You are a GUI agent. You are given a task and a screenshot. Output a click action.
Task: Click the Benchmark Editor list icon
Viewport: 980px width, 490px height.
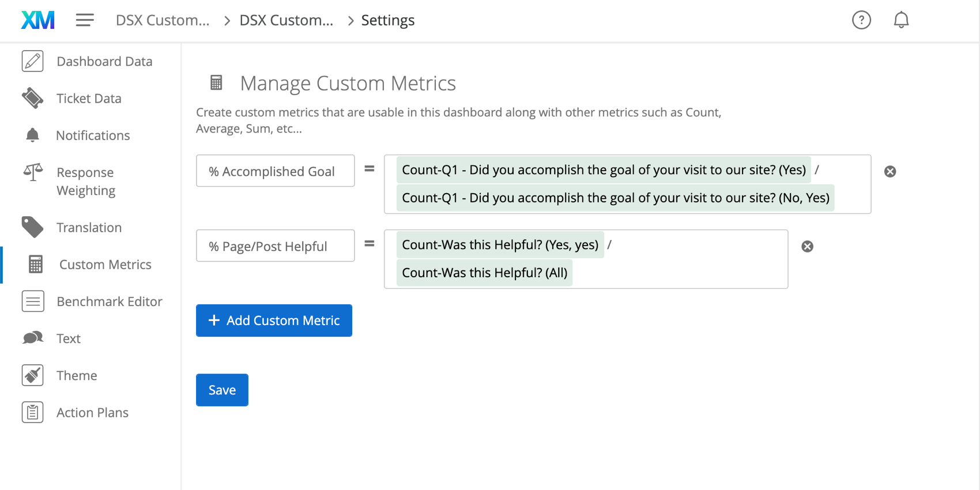(33, 301)
